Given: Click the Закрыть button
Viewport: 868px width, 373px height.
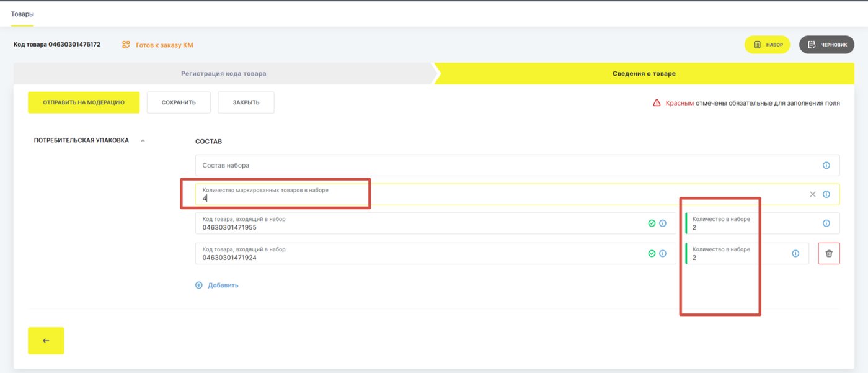Looking at the screenshot, I should [246, 102].
